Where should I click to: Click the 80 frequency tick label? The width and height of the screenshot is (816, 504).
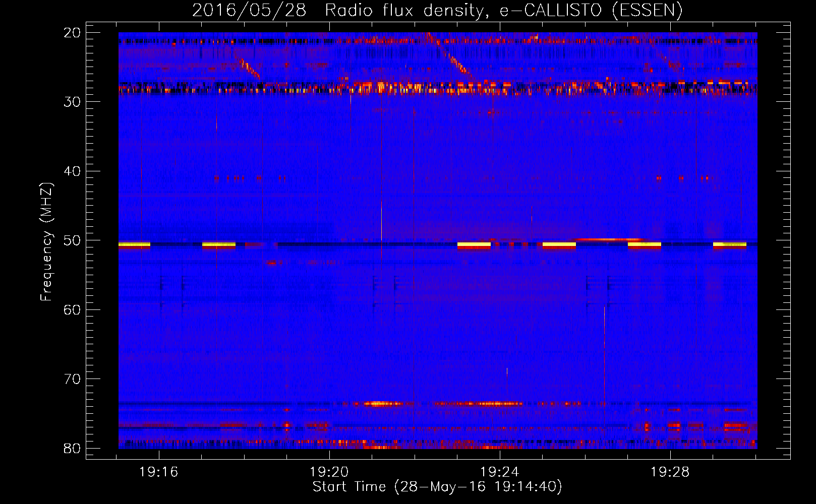click(x=72, y=448)
